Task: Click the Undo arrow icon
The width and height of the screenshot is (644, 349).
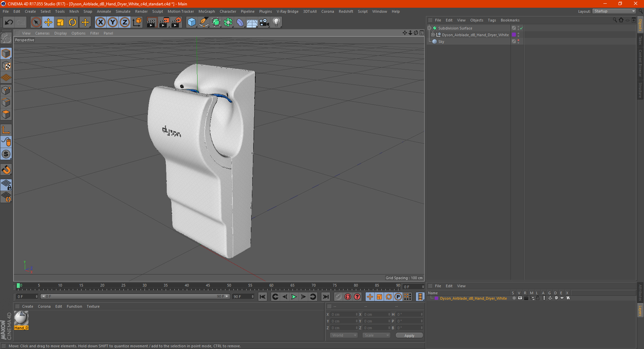Action: click(x=9, y=22)
